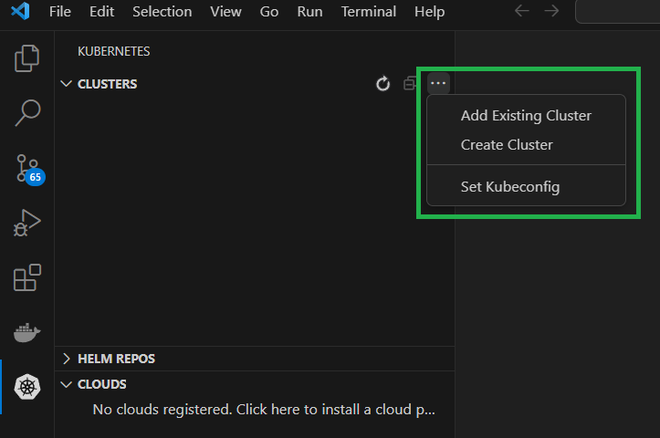Image resolution: width=660 pixels, height=438 pixels.
Task: Select the Kubernetes activity bar icon
Action: [x=27, y=386]
